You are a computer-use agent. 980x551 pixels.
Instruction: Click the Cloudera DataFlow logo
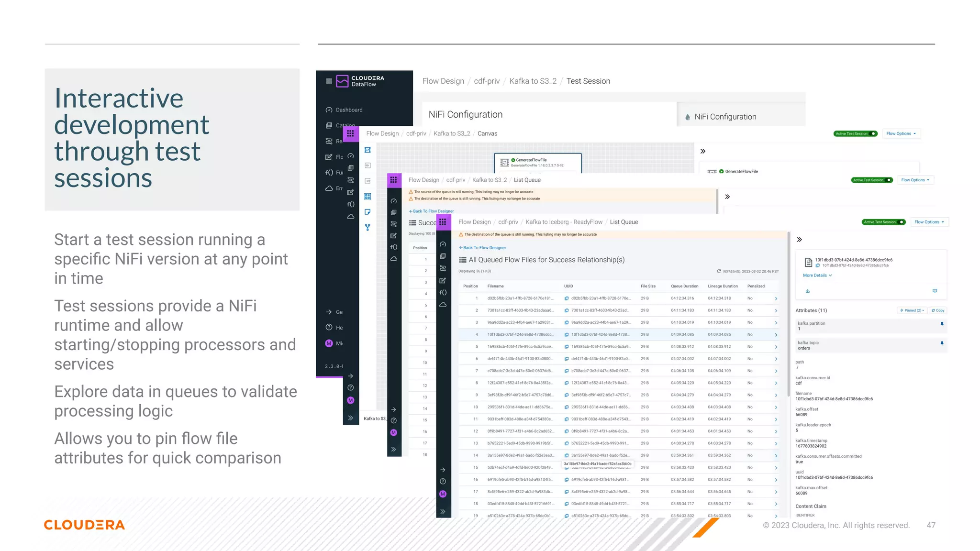click(360, 81)
